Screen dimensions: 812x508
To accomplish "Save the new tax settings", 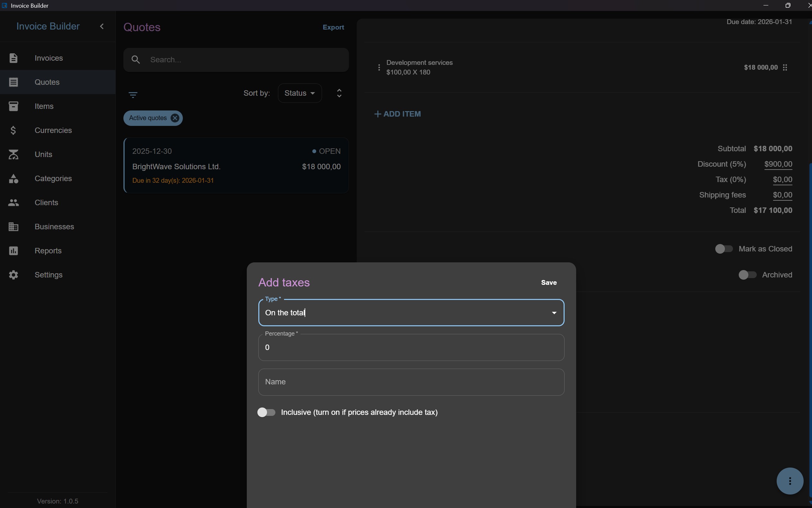I will coord(549,283).
